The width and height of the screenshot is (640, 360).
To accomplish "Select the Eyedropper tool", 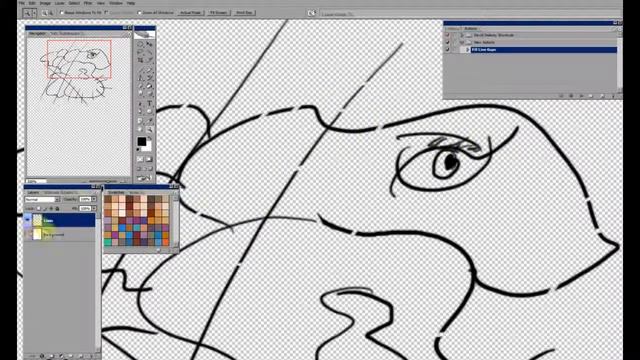I will tap(149, 121).
